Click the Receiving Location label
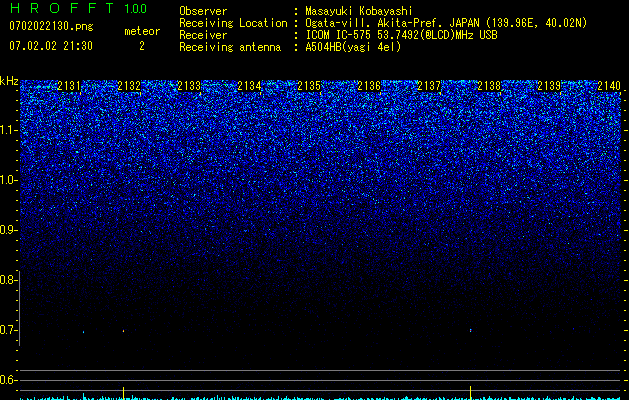 coord(233,23)
